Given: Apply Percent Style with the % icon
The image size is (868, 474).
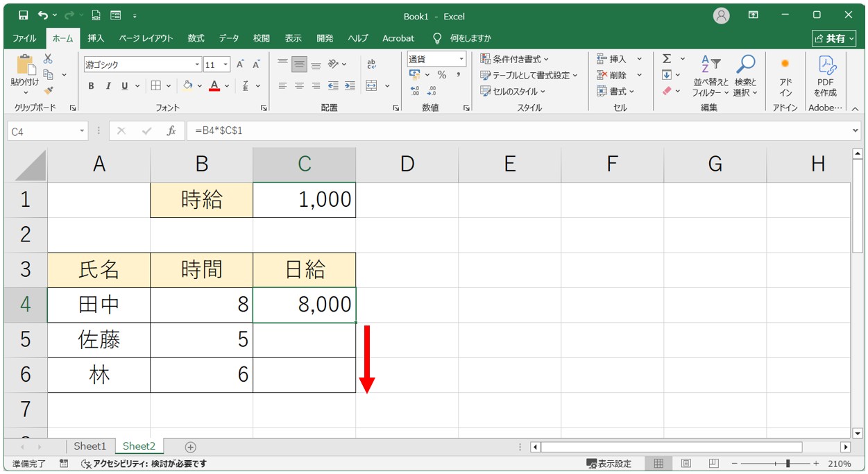Looking at the screenshot, I should [x=441, y=75].
